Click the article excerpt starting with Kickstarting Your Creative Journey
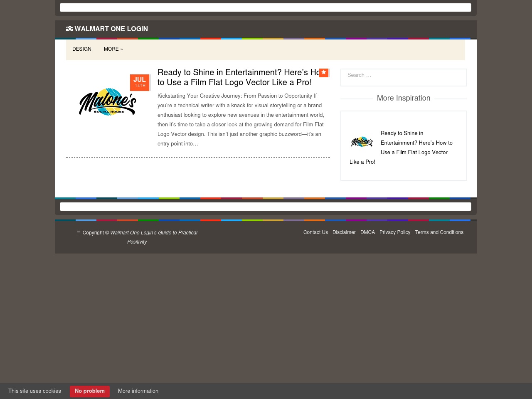Viewport: 532px width, 399px height. pyautogui.click(x=241, y=120)
